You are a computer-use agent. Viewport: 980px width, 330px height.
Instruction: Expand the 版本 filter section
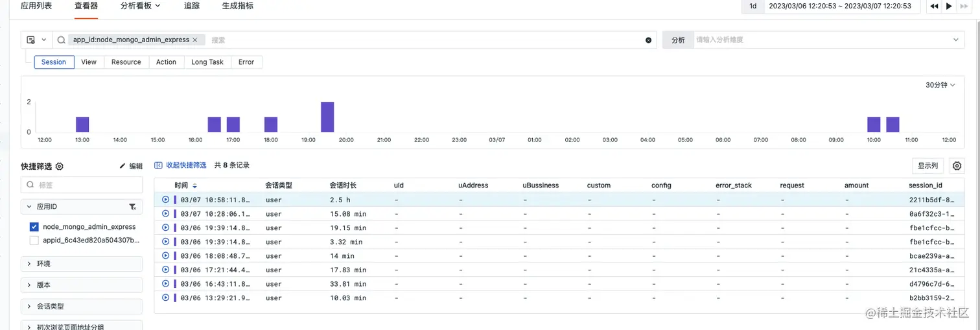click(x=82, y=285)
